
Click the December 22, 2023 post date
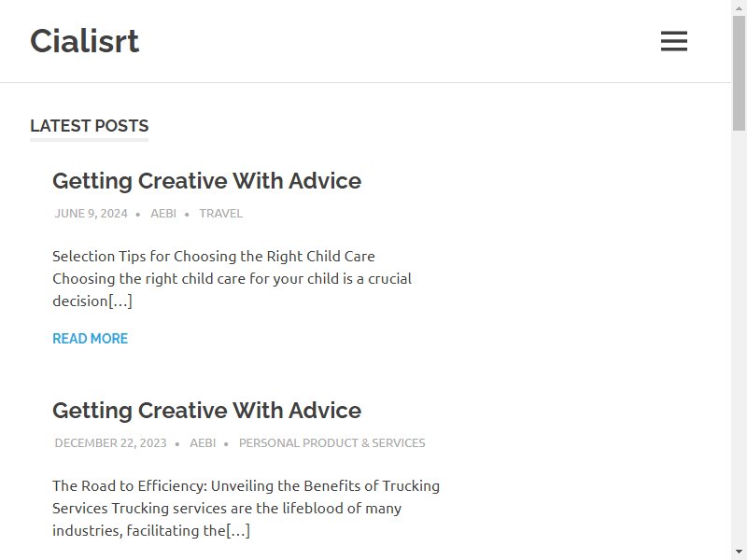(x=110, y=442)
